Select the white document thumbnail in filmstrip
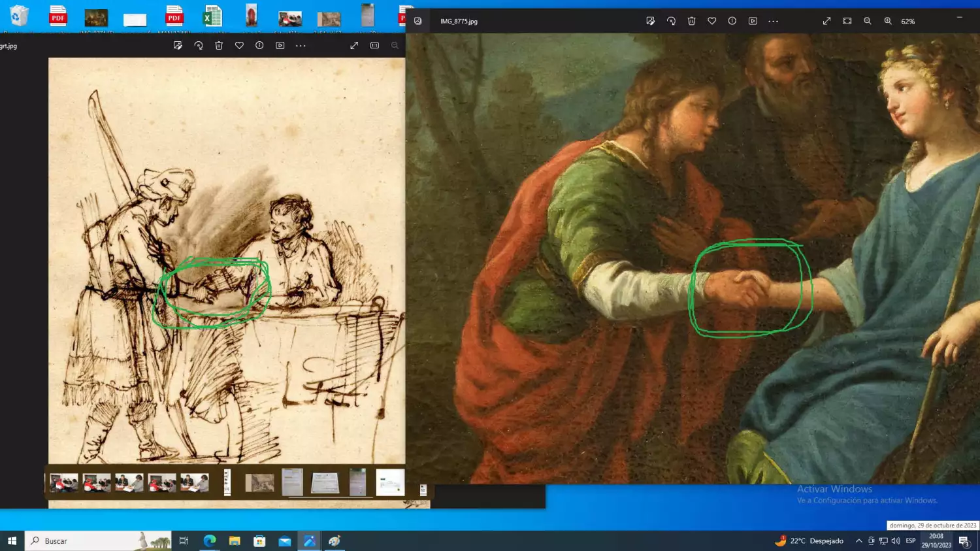 pyautogui.click(x=390, y=482)
